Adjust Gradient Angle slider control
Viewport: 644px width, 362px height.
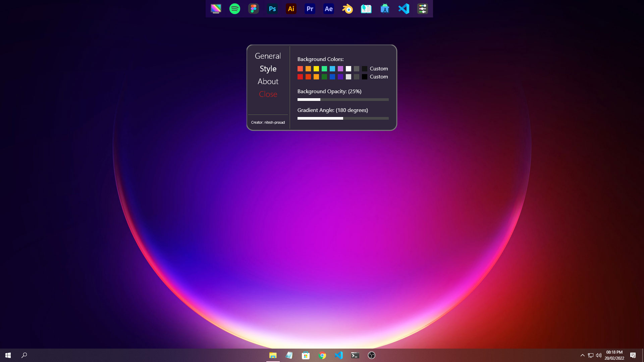click(x=343, y=118)
